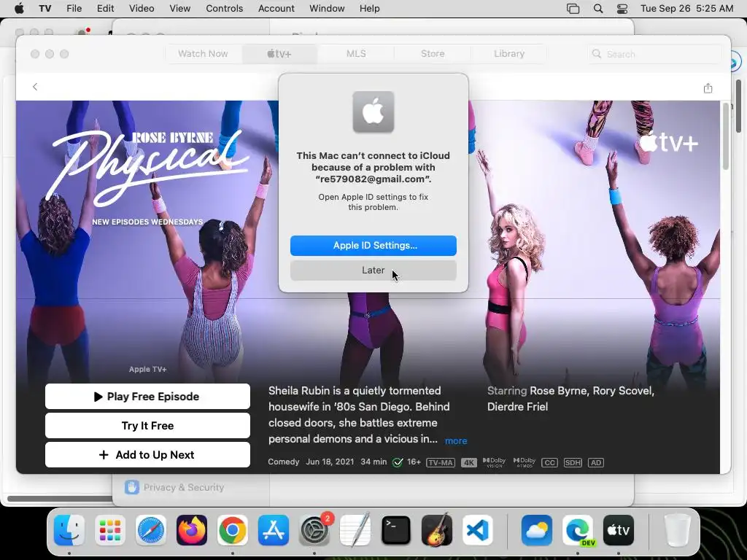This screenshot has height=560, width=747.
Task: Open Control Center in the menu bar
Action: point(622,9)
